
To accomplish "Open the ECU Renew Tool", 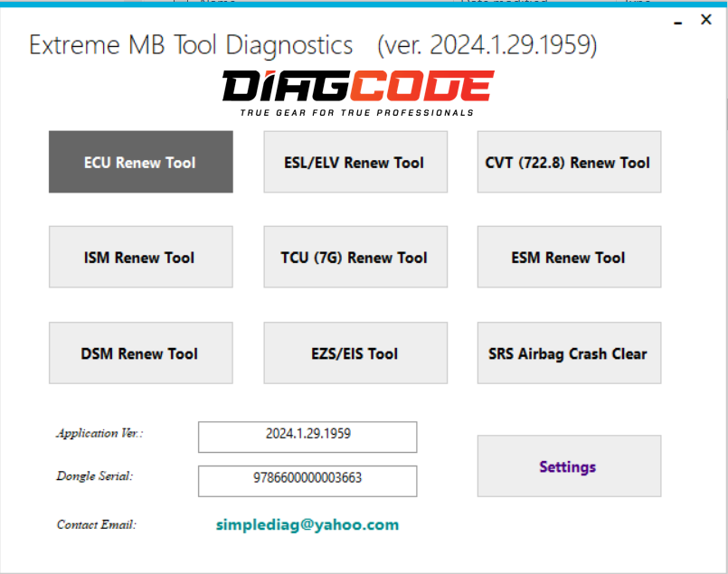I will (x=140, y=162).
